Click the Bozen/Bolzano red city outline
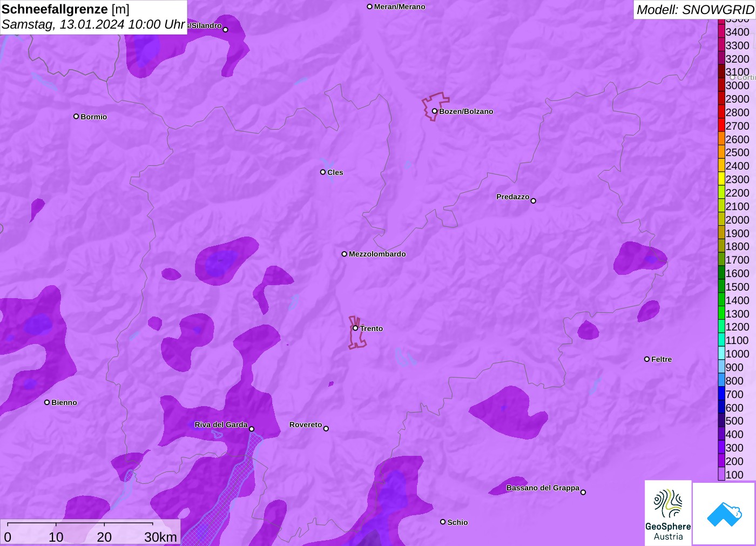The image size is (756, 546). (x=435, y=106)
